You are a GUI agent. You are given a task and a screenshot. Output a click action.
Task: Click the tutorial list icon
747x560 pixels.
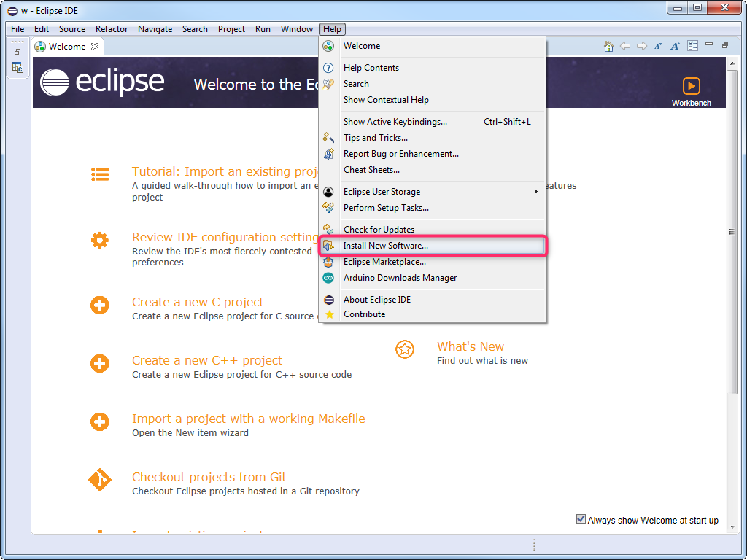pos(100,174)
